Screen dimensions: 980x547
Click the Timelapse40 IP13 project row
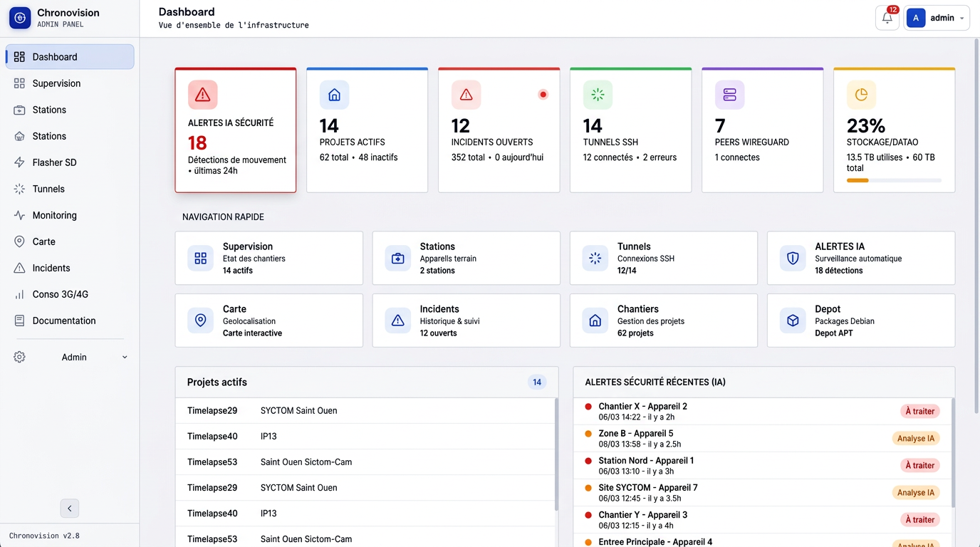pyautogui.click(x=365, y=436)
